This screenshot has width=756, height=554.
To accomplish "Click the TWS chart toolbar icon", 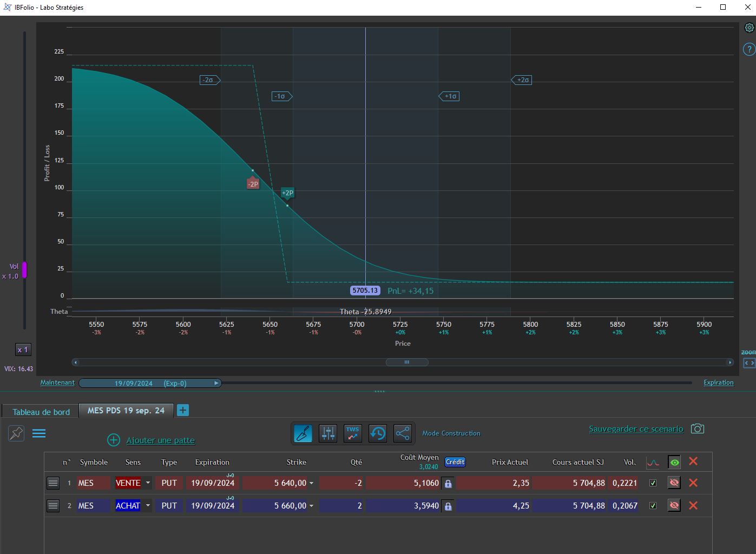I will (353, 433).
